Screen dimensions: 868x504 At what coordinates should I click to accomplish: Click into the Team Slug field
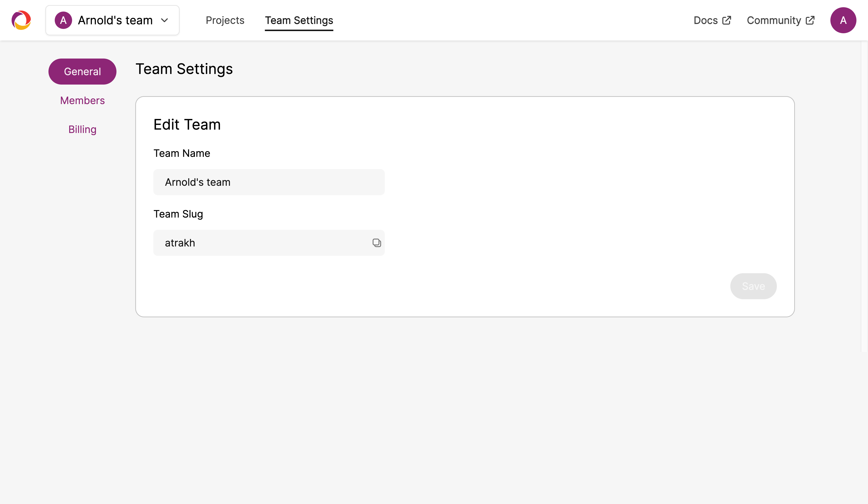tap(262, 243)
